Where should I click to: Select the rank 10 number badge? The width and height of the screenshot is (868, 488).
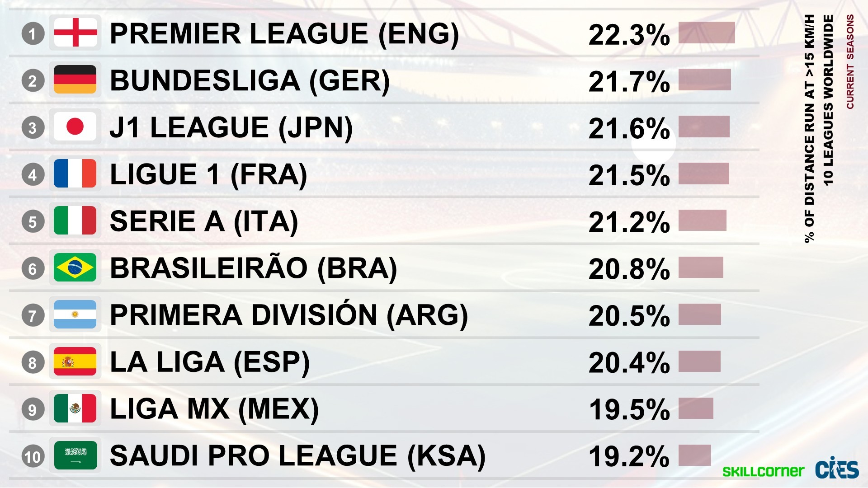coord(33,457)
